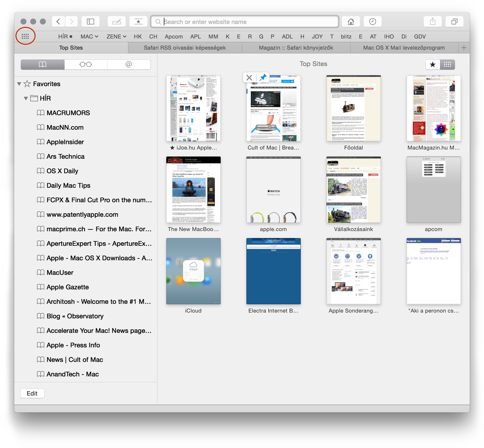The height and width of the screenshot is (448, 484).
Task: Go back with the left arrow button
Action: coord(58,22)
